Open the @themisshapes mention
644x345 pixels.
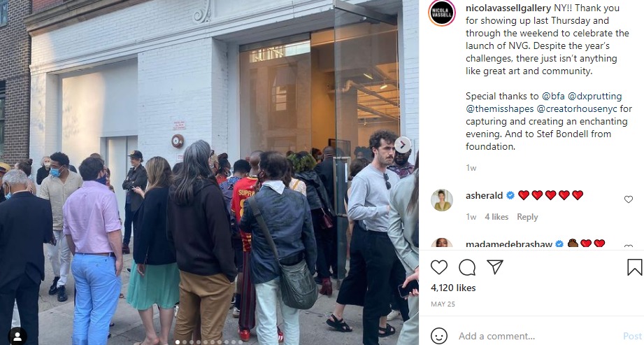pos(499,109)
